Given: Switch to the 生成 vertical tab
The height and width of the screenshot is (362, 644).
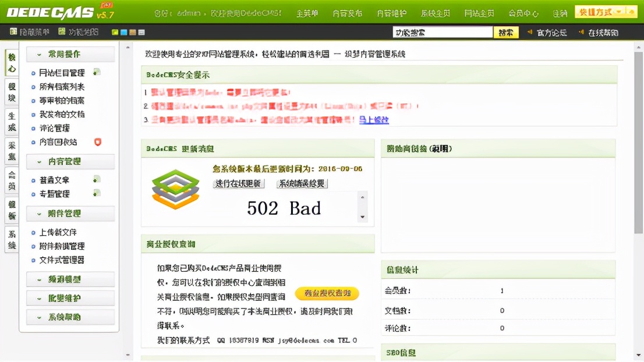Looking at the screenshot, I should click(12, 122).
